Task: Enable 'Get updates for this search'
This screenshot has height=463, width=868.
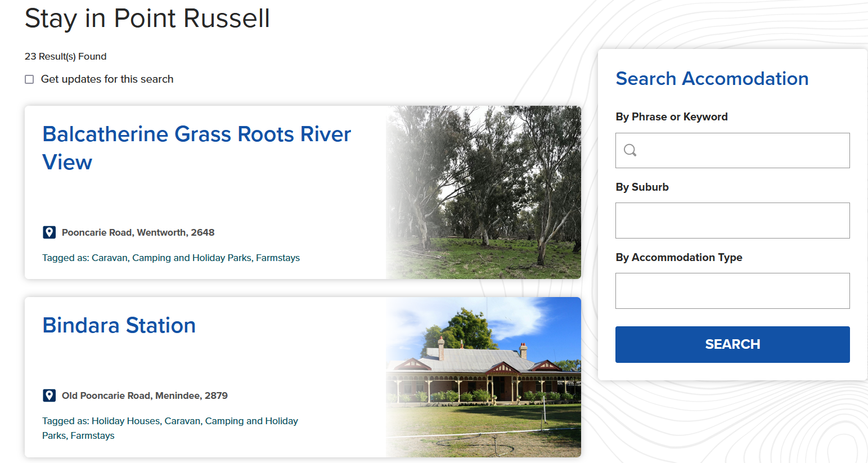Action: click(29, 79)
